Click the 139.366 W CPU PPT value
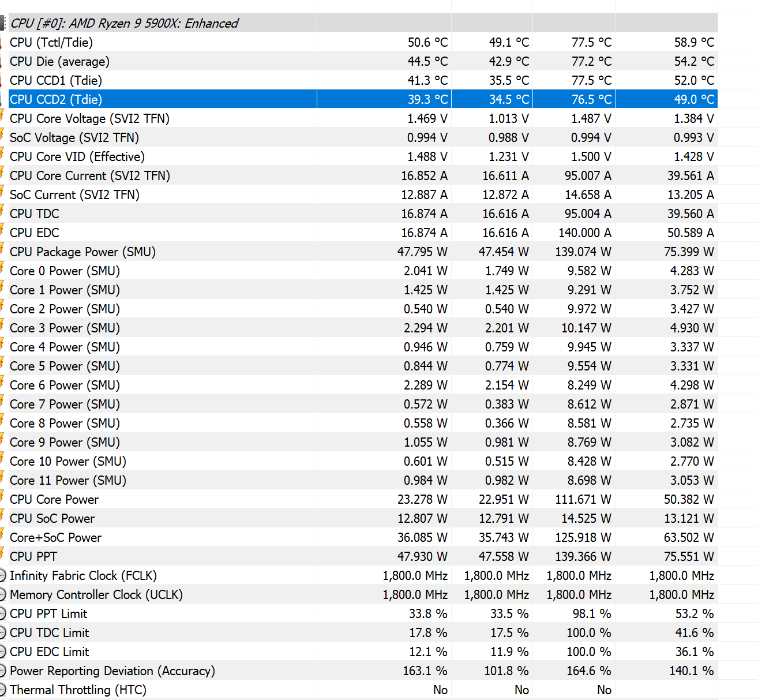This screenshot has width=758, height=700. click(583, 556)
